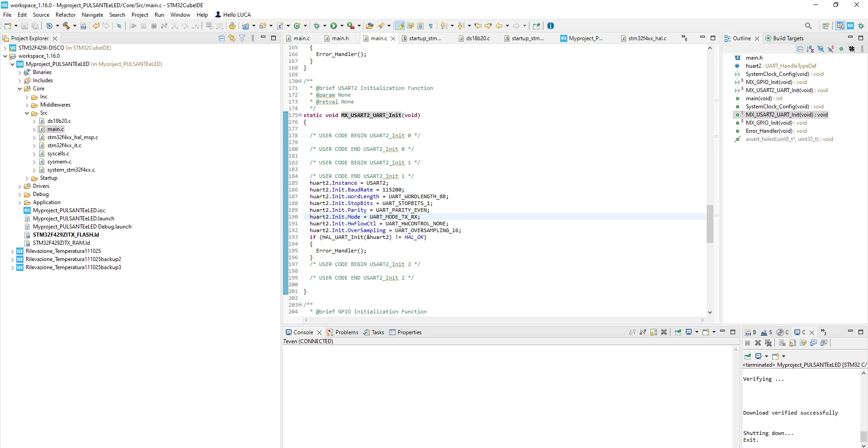This screenshot has width=868, height=448.
Task: Click the editor horizontal scrollbar track
Action: pyautogui.click(x=504, y=320)
